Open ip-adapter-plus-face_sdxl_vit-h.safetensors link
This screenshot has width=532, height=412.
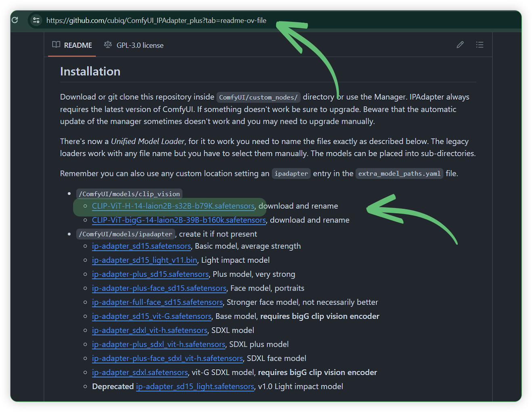click(168, 358)
